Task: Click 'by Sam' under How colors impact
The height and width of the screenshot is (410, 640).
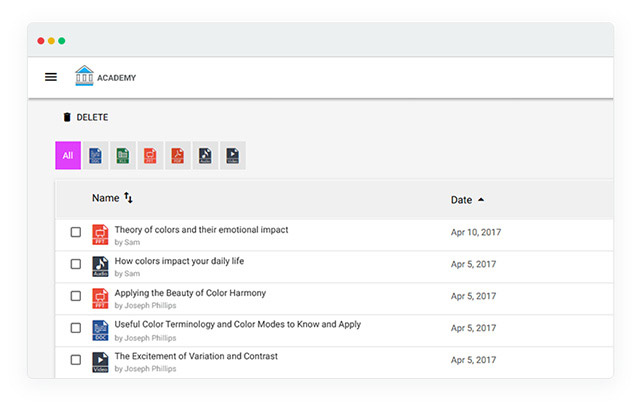Action: click(x=127, y=274)
